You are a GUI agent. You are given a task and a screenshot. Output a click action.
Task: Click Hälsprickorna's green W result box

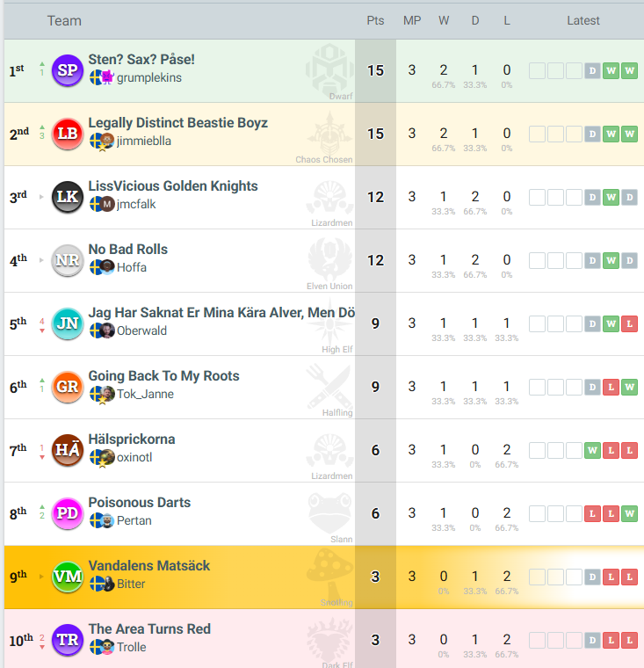click(592, 451)
